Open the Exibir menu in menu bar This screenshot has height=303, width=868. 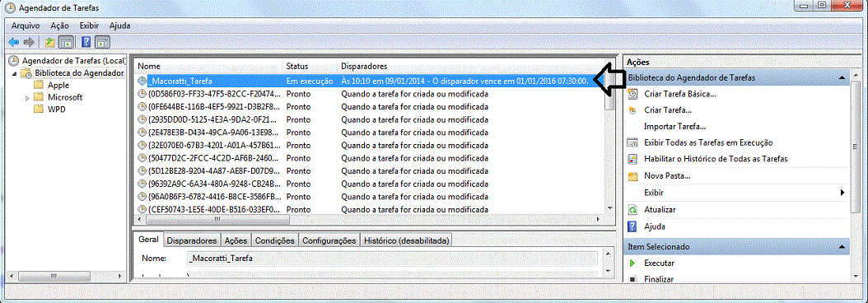pyautogui.click(x=89, y=26)
